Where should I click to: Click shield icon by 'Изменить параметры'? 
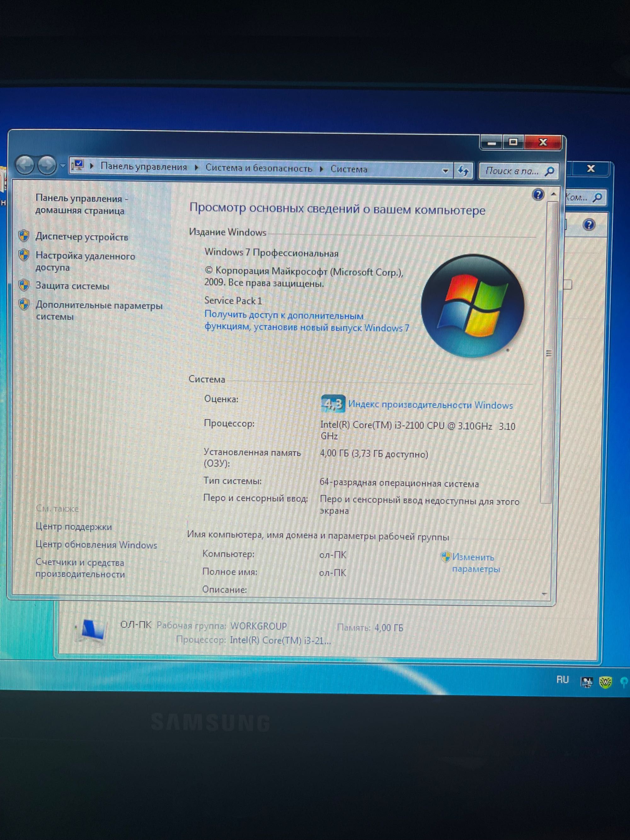pyautogui.click(x=445, y=557)
